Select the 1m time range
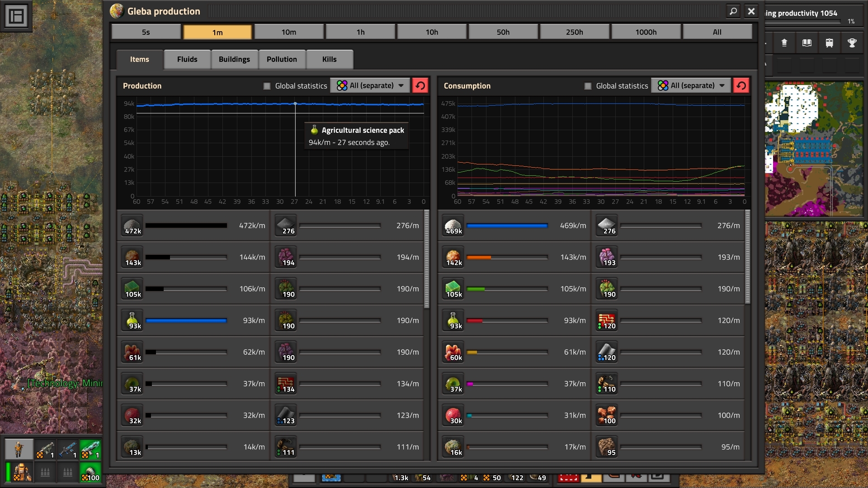Screen dimensions: 868x488 coord(217,32)
